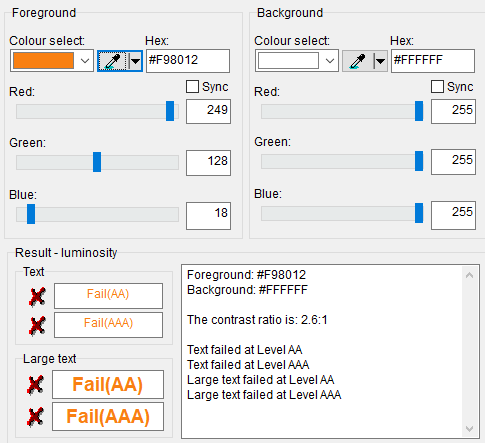485x443 pixels.
Task: Open the background eyedropper options arrow
Action: click(380, 61)
